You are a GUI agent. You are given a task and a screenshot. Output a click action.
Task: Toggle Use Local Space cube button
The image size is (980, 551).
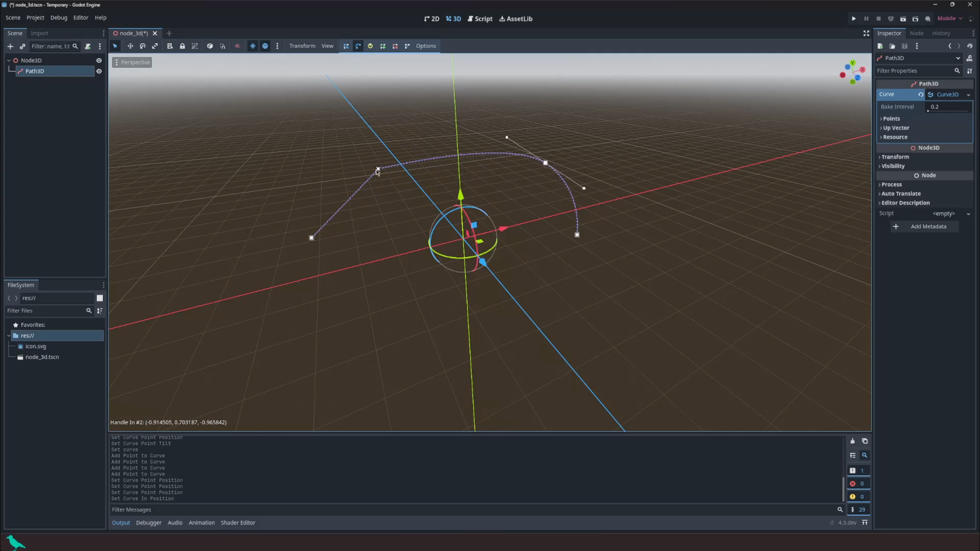point(210,46)
